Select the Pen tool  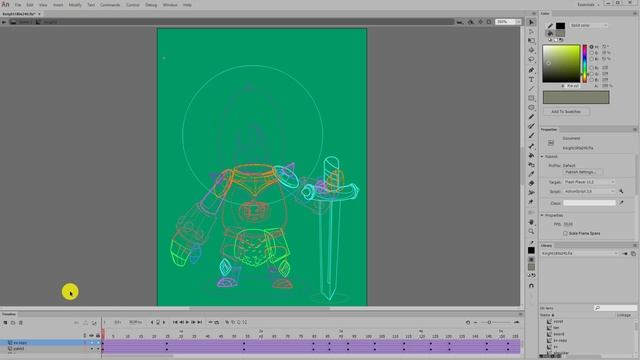pyautogui.click(x=531, y=71)
